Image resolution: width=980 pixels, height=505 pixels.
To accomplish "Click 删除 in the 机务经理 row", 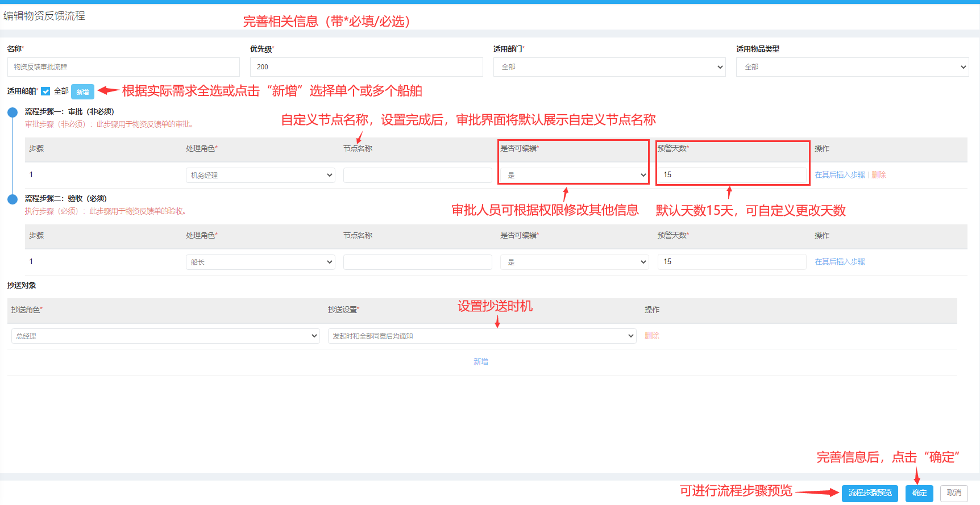I will [x=878, y=175].
